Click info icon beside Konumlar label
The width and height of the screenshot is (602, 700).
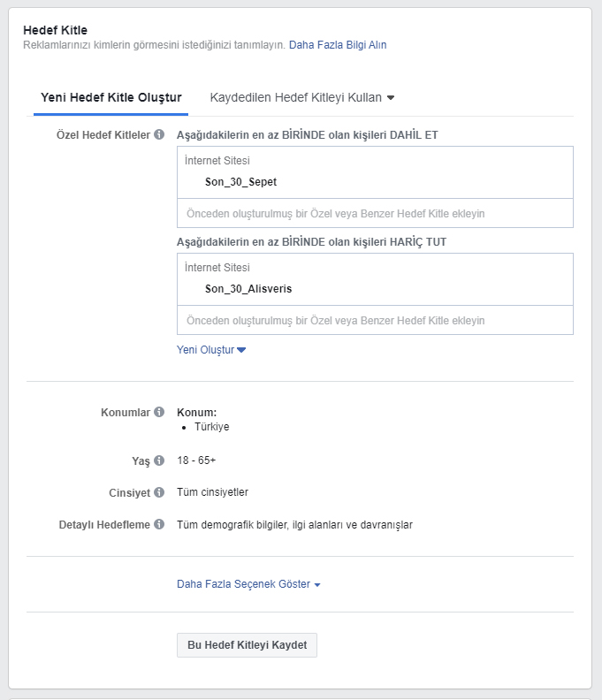pyautogui.click(x=159, y=412)
